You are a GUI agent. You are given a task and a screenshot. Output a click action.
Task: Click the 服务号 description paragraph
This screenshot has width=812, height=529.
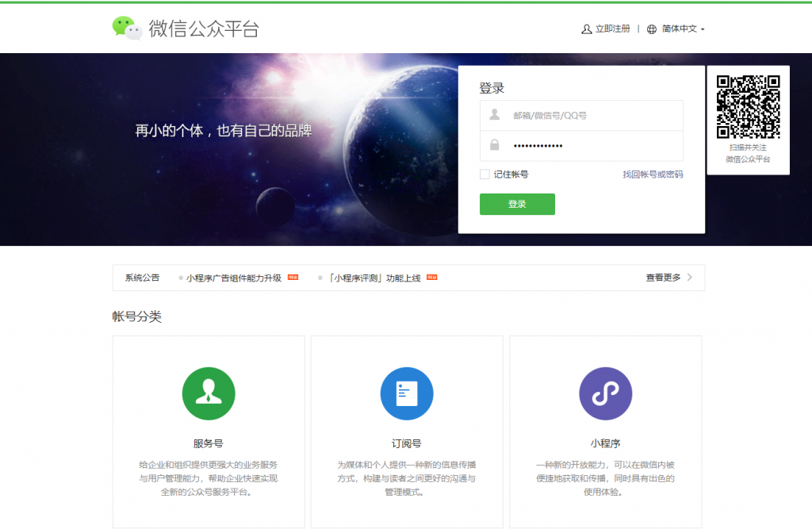pos(209,478)
